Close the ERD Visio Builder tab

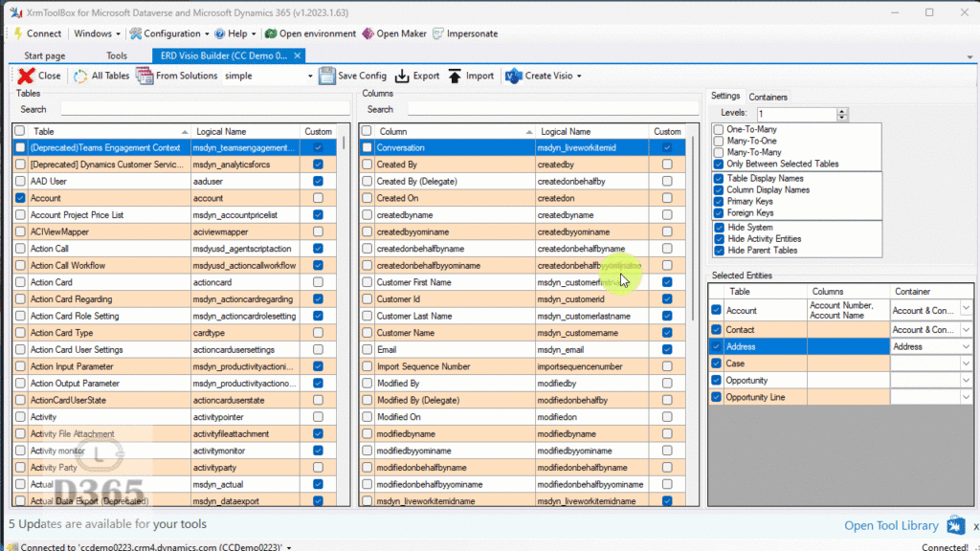pyautogui.click(x=298, y=55)
